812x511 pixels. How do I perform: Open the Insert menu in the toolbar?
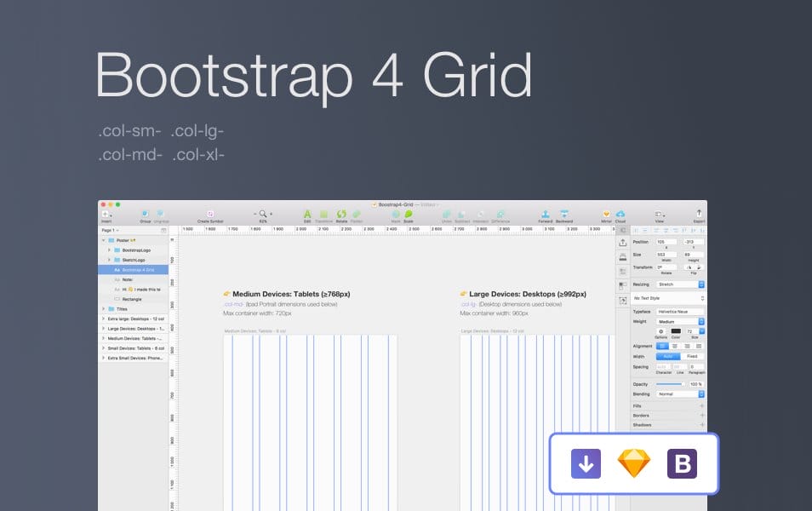[108, 214]
